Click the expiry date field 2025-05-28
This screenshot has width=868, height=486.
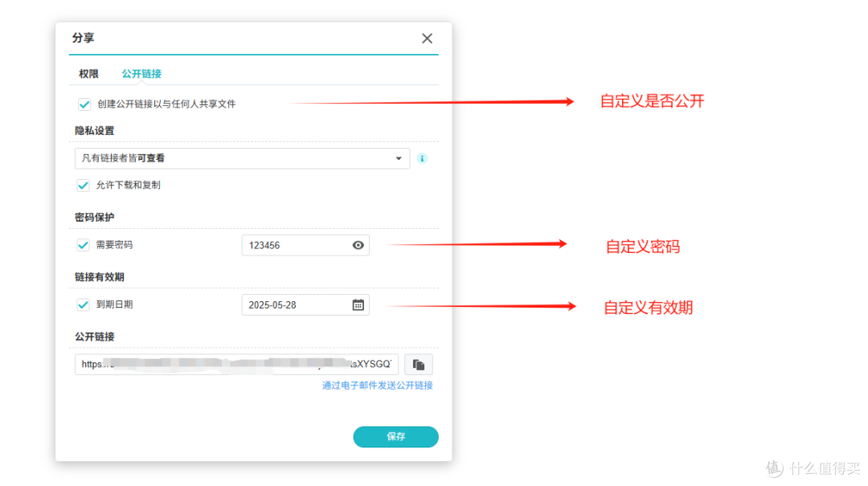305,305
